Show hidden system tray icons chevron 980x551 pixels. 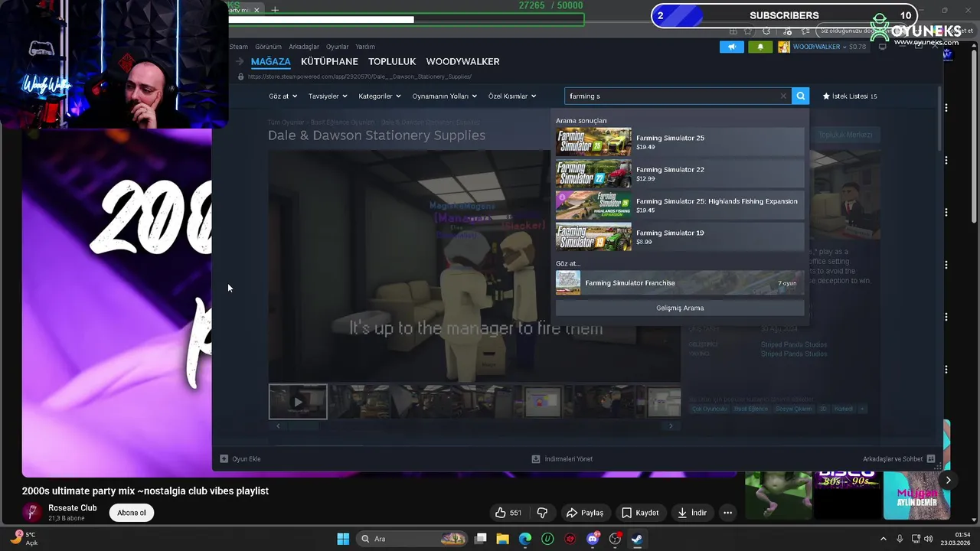pyautogui.click(x=883, y=539)
